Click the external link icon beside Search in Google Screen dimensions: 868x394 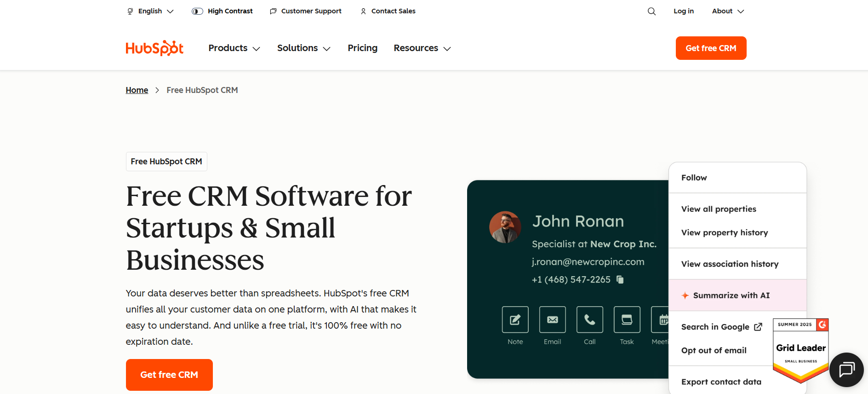coord(758,327)
